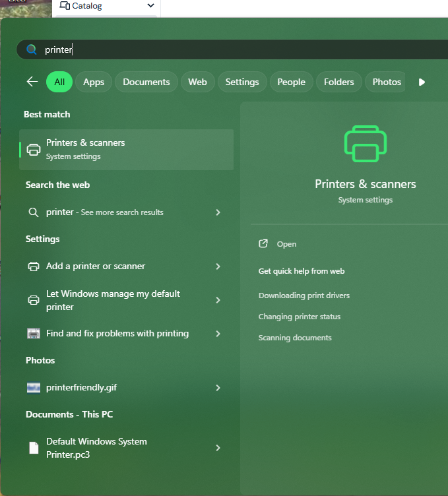The image size is (448, 496).
Task: Click the back arrow beside filter tabs
Action: (32, 82)
